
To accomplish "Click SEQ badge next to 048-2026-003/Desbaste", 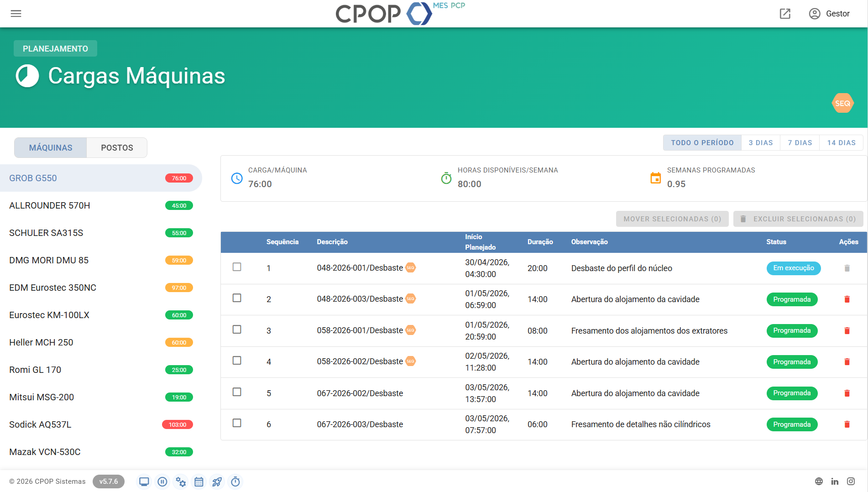I will (x=411, y=299).
